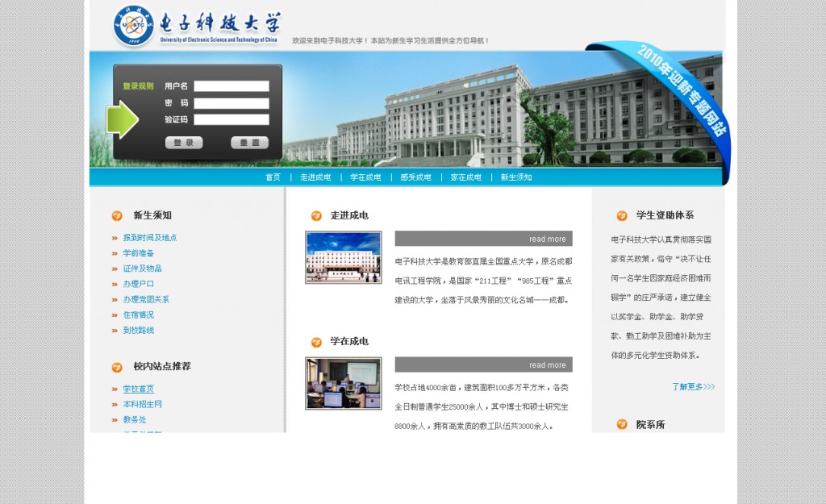
Task: Open 走进成电 in the navigation bar
Action: click(x=315, y=177)
